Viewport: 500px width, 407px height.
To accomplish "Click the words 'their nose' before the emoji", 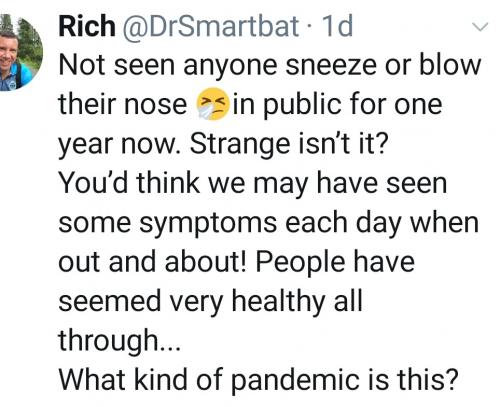I will [123, 104].
